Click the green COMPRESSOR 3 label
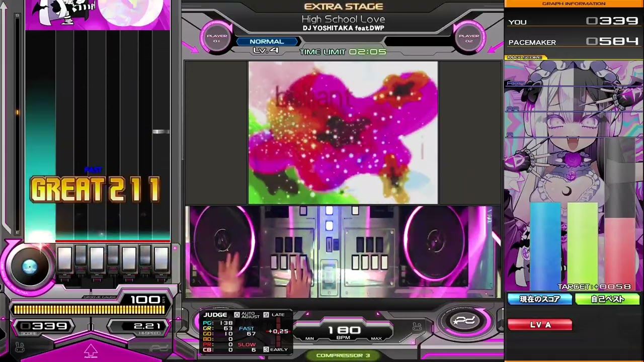The width and height of the screenshot is (644, 362). coord(343,355)
